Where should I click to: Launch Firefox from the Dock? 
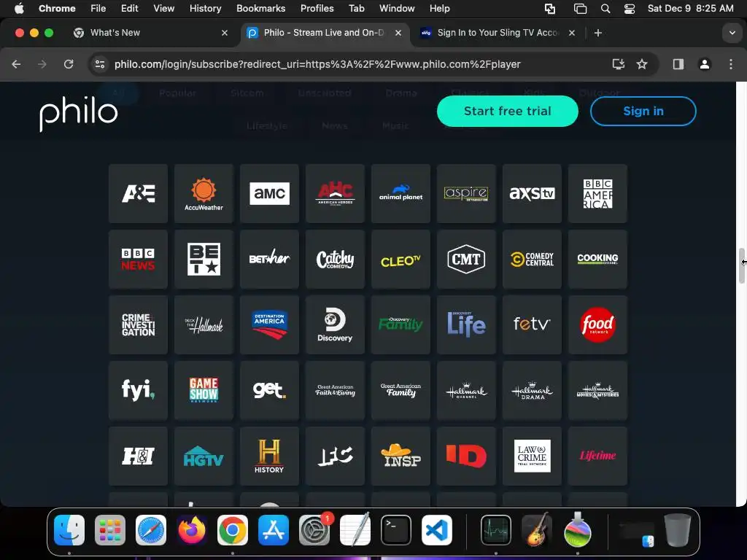click(192, 530)
